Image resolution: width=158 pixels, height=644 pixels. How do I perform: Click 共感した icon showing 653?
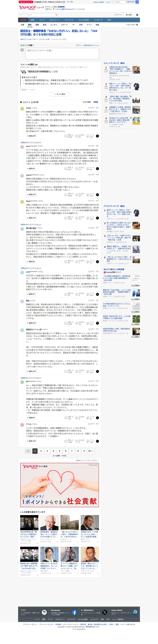(x=66, y=169)
